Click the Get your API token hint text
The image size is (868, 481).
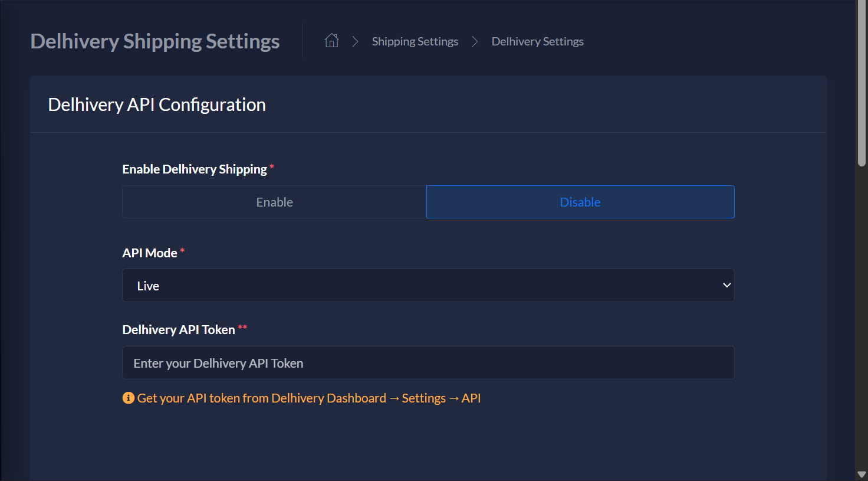[x=308, y=398]
